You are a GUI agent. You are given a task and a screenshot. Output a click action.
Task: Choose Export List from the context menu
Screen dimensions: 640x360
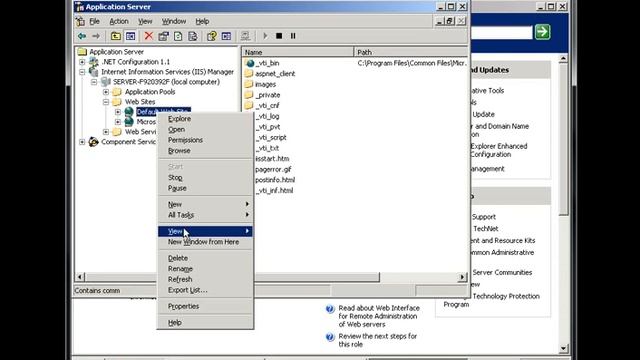(x=205, y=290)
